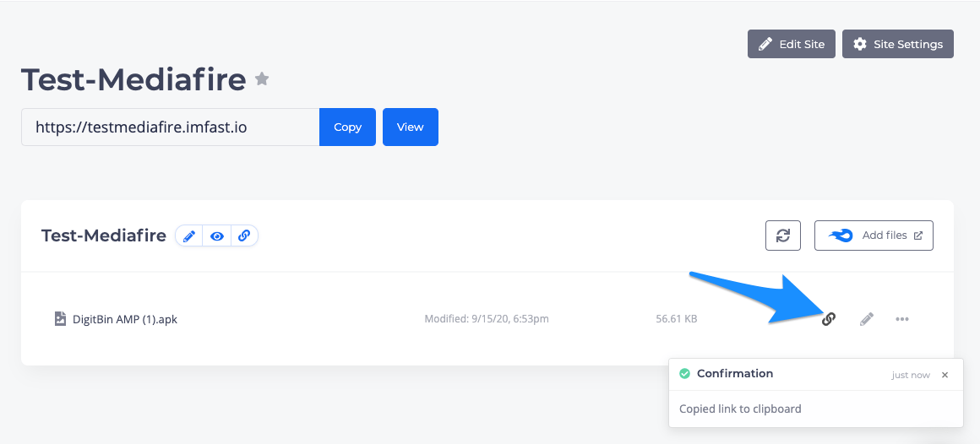Click the Test-Mediafire page heading
This screenshot has height=444, width=980.
click(133, 79)
